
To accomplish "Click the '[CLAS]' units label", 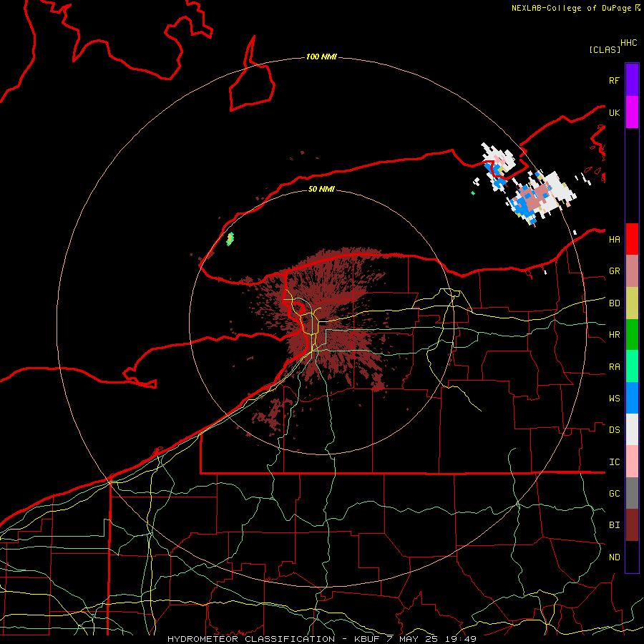I will coord(605,50).
